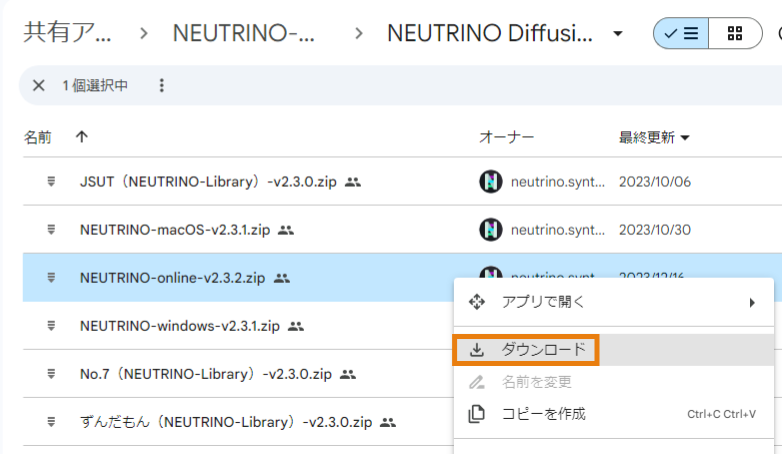Switch to list view layout
This screenshot has width=782, height=454.
click(x=681, y=33)
